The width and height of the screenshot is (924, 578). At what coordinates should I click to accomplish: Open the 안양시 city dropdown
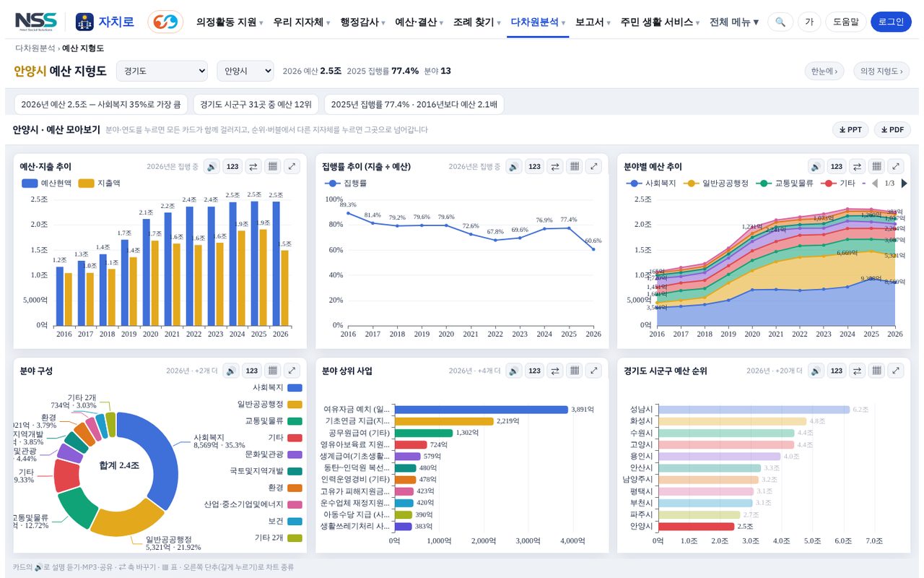[x=245, y=71]
